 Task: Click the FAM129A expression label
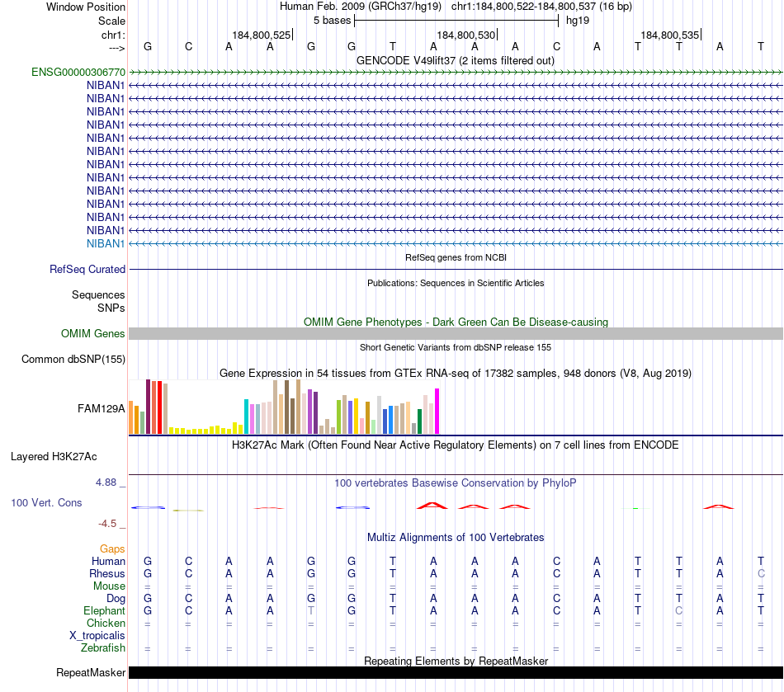point(101,408)
